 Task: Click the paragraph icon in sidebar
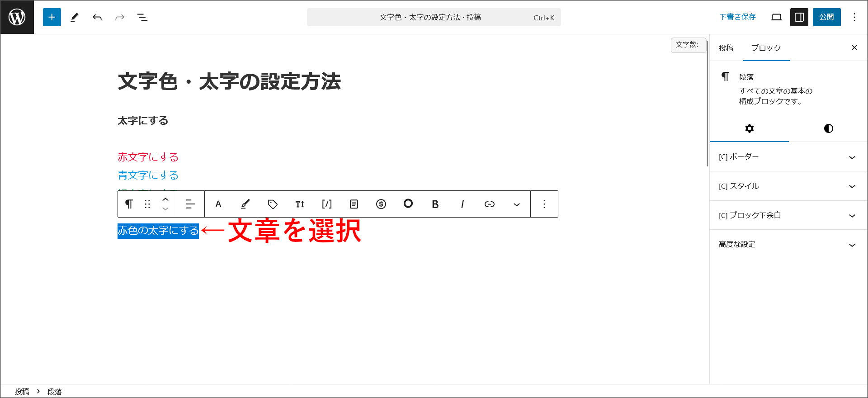click(726, 77)
